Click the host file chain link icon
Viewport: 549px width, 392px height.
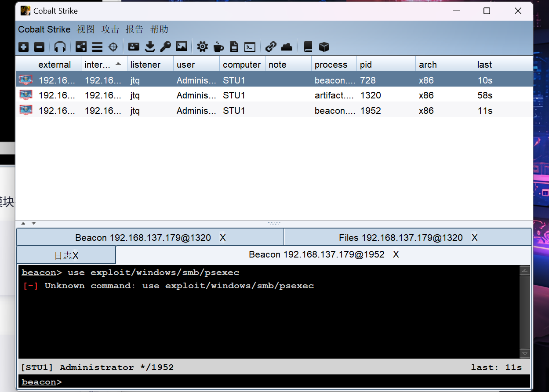pyautogui.click(x=271, y=47)
